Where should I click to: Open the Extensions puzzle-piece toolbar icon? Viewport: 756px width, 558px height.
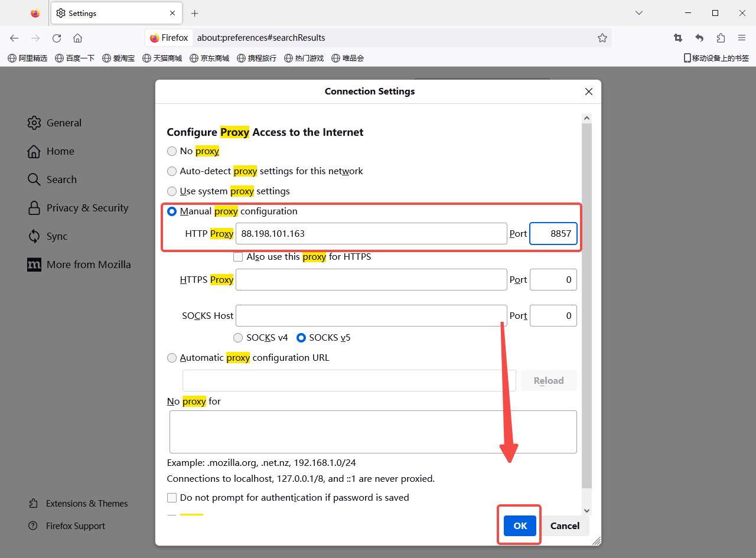pos(721,38)
